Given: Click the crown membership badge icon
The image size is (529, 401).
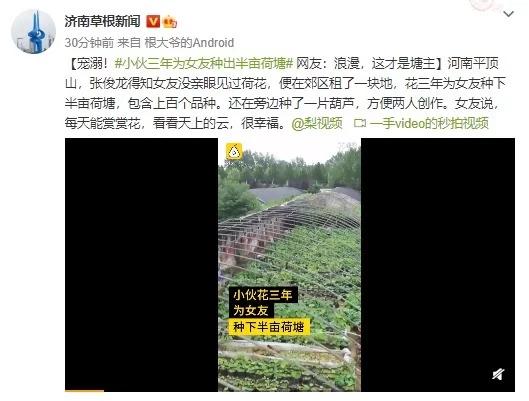Looking at the screenshot, I should point(170,22).
